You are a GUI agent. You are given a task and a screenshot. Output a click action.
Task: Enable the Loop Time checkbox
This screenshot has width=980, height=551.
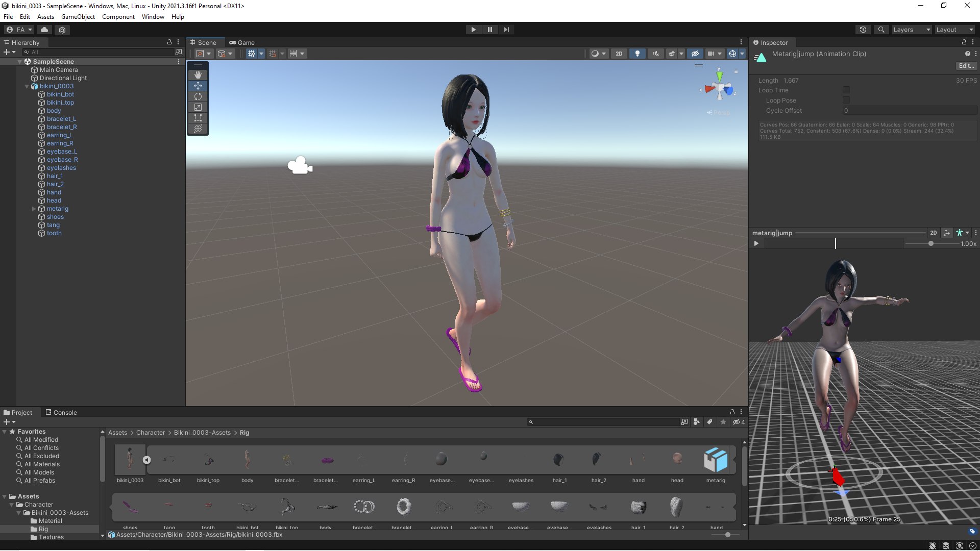tap(846, 90)
